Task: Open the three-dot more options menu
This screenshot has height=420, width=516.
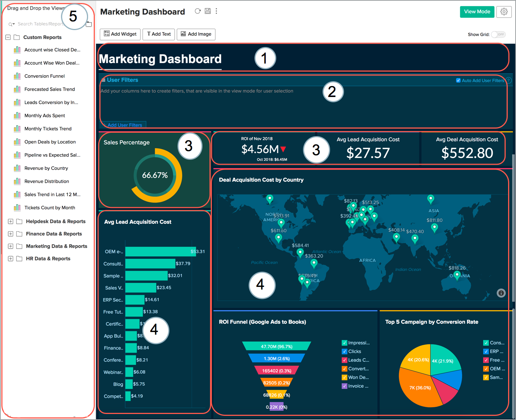Action: [216, 11]
